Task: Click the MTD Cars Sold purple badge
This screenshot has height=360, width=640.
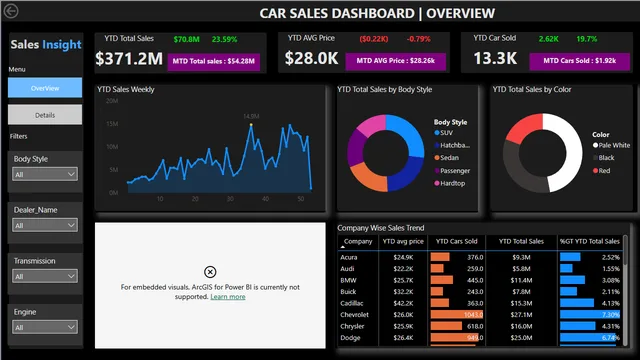Action: coord(580,61)
